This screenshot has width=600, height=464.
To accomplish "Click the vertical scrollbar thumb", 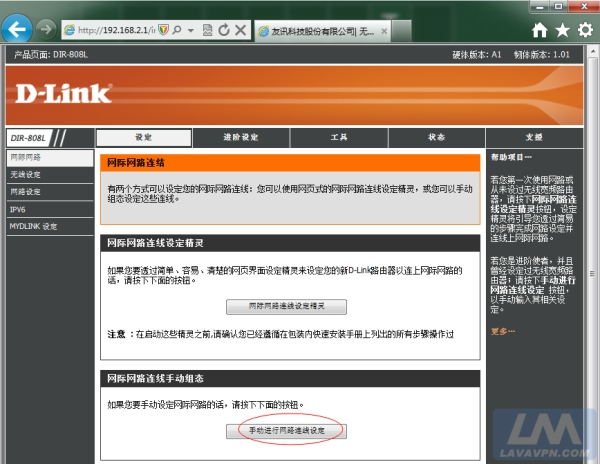I will coord(593,274).
